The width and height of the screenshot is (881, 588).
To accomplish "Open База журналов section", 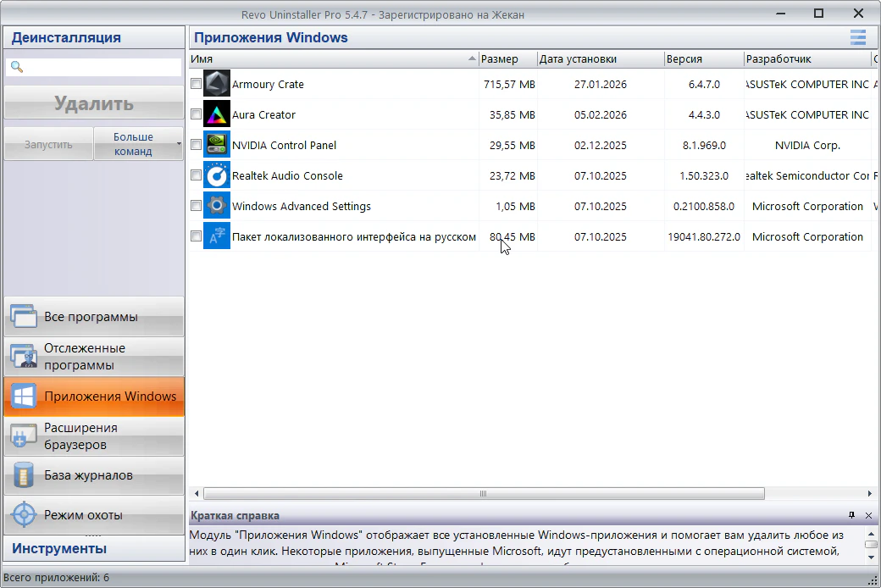I will coord(93,475).
